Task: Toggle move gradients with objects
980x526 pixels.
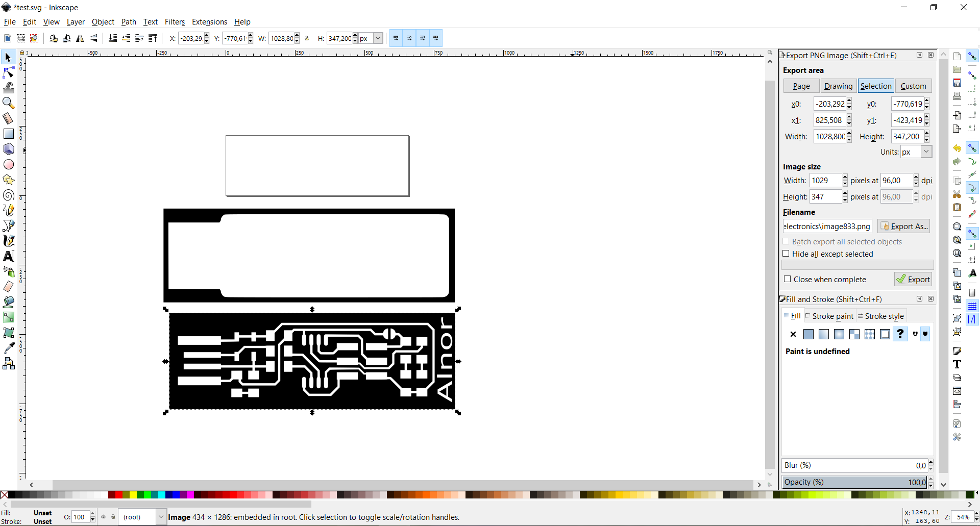Action: point(423,38)
